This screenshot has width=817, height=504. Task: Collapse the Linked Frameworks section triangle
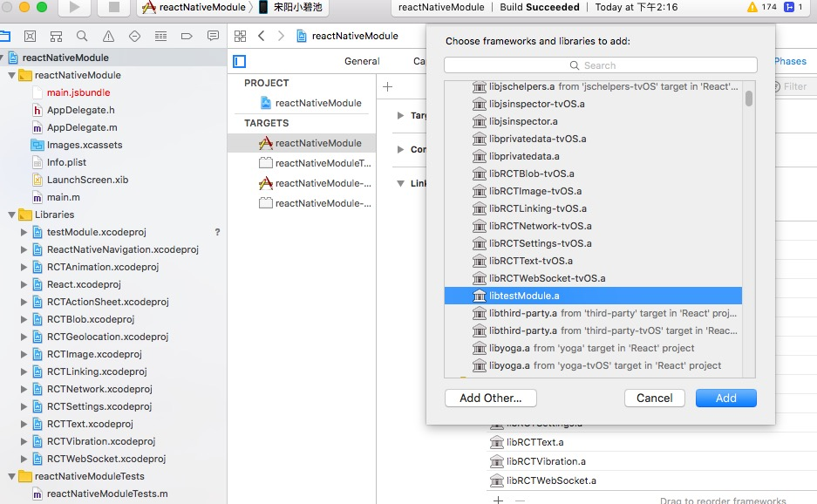coord(400,183)
